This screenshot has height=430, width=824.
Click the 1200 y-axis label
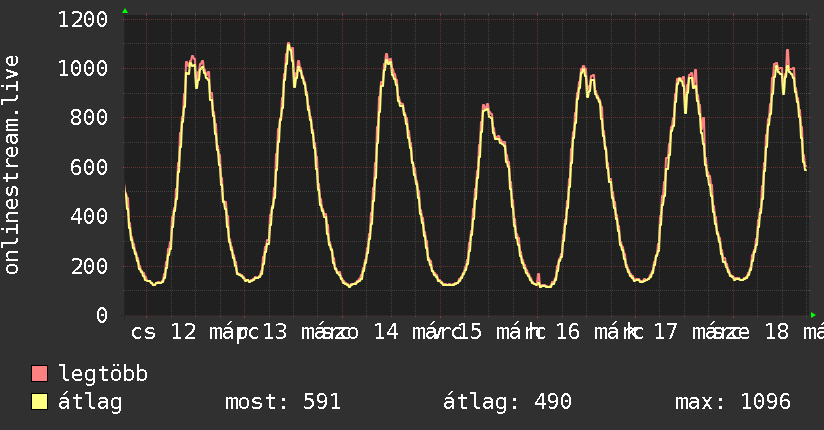tap(82, 20)
